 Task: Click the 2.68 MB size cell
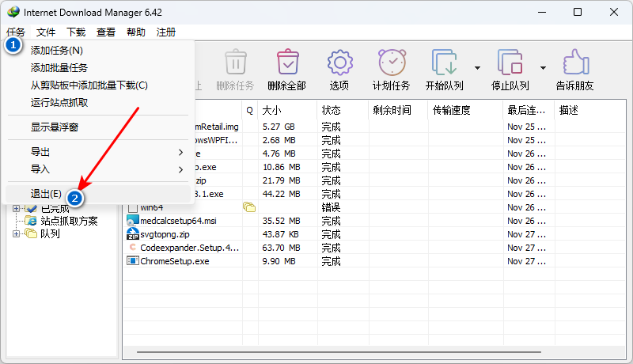[279, 140]
